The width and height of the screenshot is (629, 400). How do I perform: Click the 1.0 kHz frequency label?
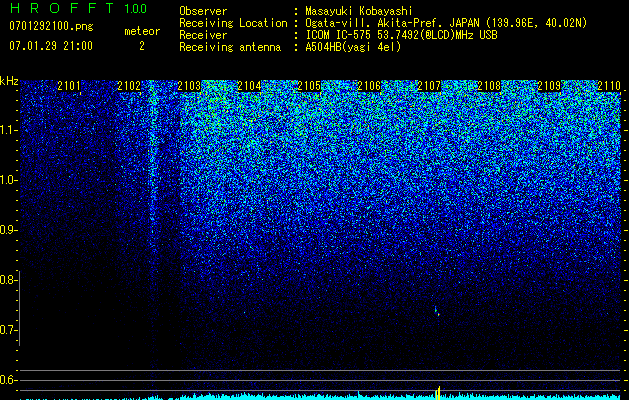[x=8, y=180]
